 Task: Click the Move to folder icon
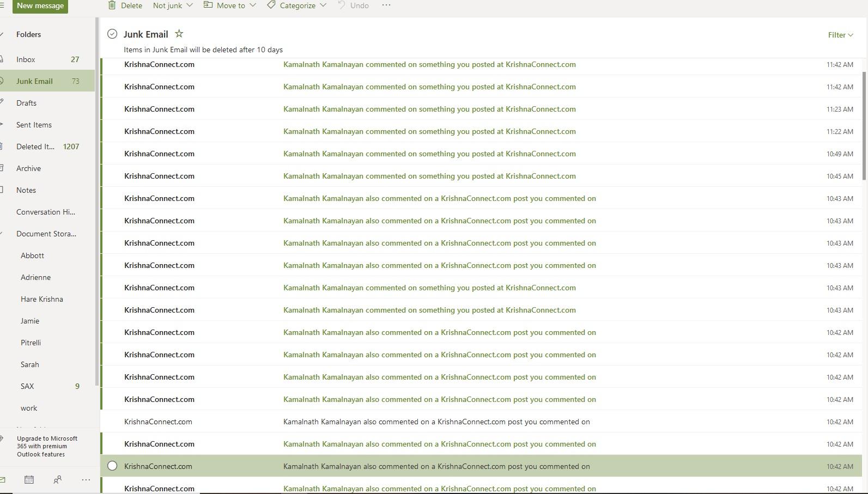[208, 5]
